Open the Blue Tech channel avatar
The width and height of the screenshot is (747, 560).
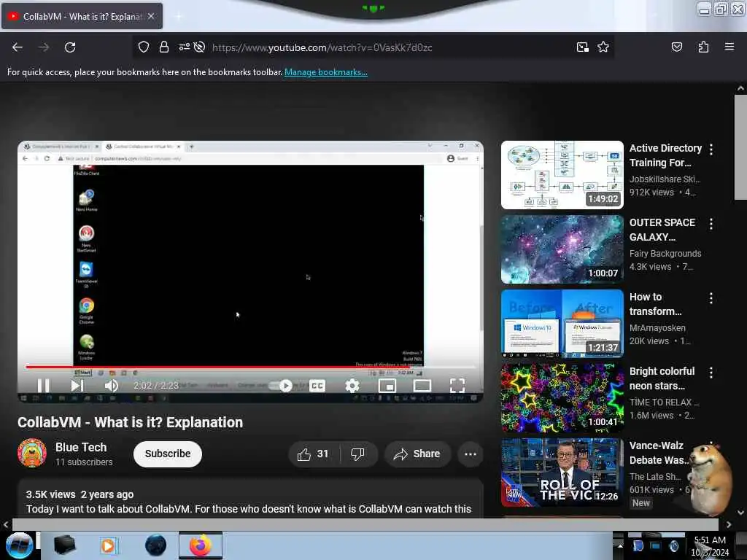pyautogui.click(x=32, y=453)
